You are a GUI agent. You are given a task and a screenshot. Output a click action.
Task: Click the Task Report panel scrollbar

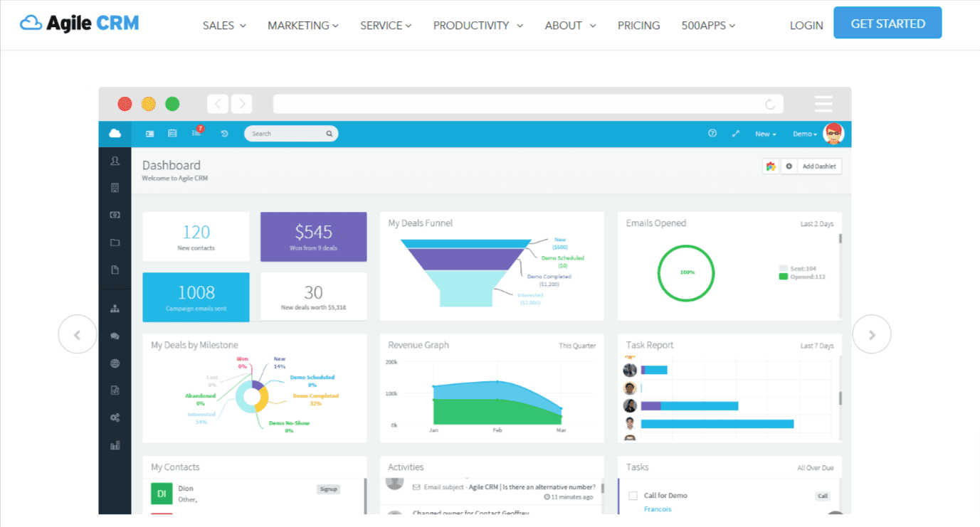click(x=841, y=398)
